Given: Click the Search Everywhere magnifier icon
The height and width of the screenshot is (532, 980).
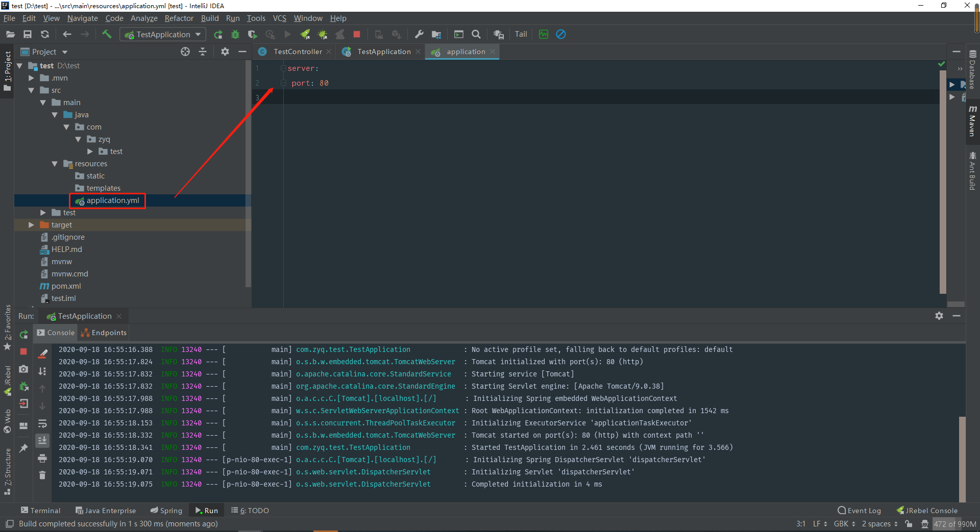Looking at the screenshot, I should coord(476,34).
